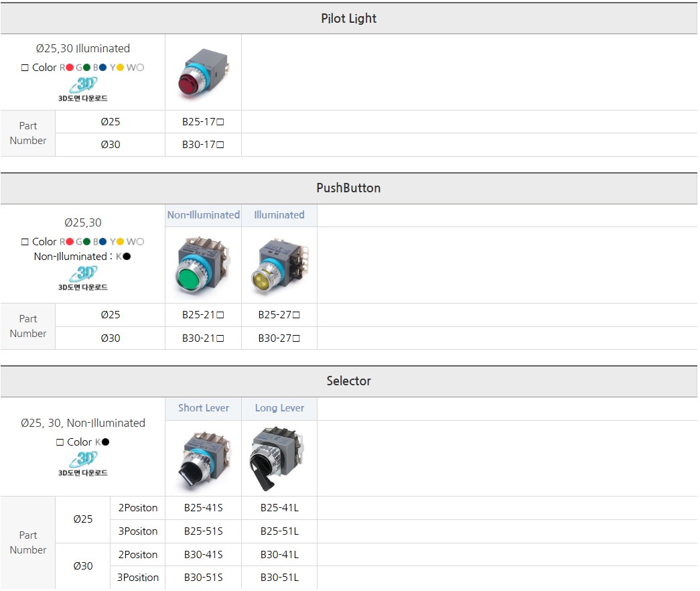Select the Illuminated column header
Screen dimensions: 700x591
(279, 215)
